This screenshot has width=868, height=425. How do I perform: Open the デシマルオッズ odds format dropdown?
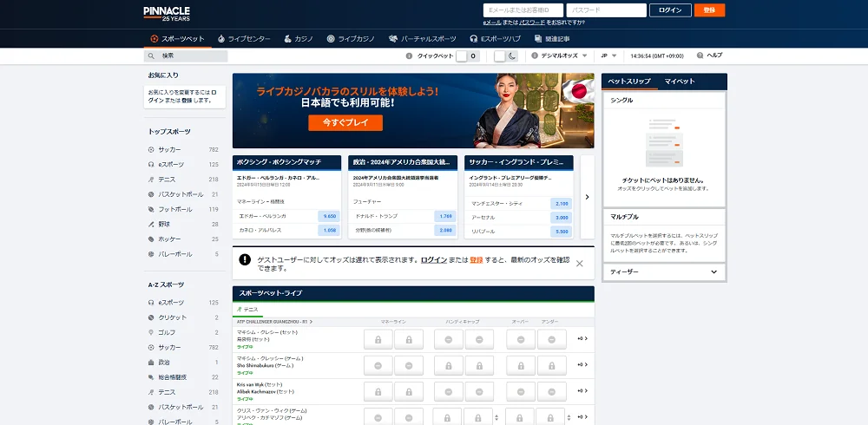[560, 56]
